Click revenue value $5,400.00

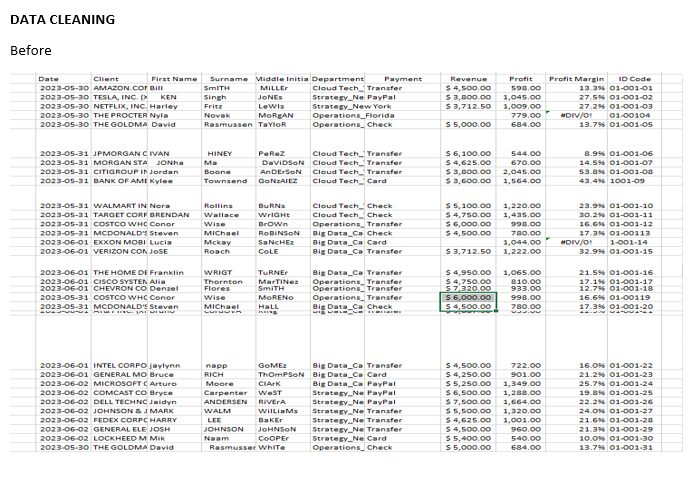pyautogui.click(x=468, y=438)
